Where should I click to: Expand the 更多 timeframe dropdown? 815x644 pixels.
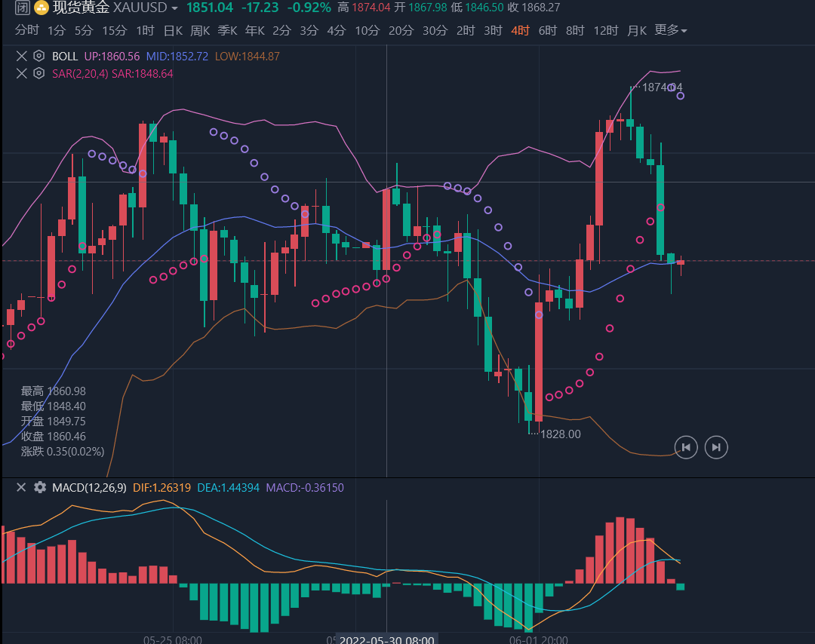click(671, 30)
